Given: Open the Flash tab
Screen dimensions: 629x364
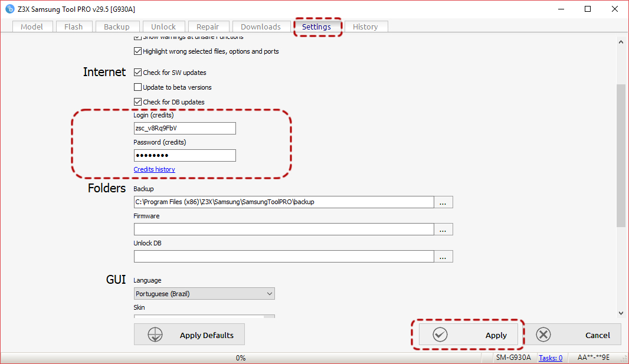Looking at the screenshot, I should [x=74, y=27].
